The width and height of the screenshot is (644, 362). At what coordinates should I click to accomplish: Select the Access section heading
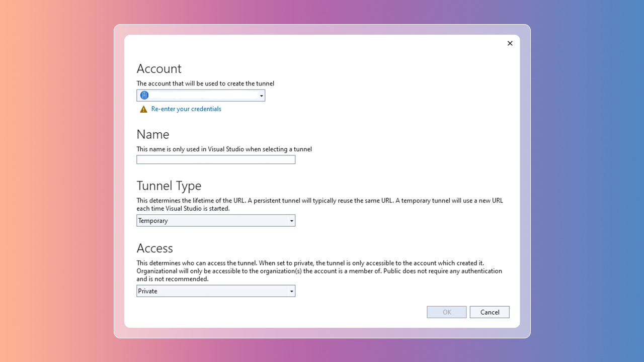[155, 248]
